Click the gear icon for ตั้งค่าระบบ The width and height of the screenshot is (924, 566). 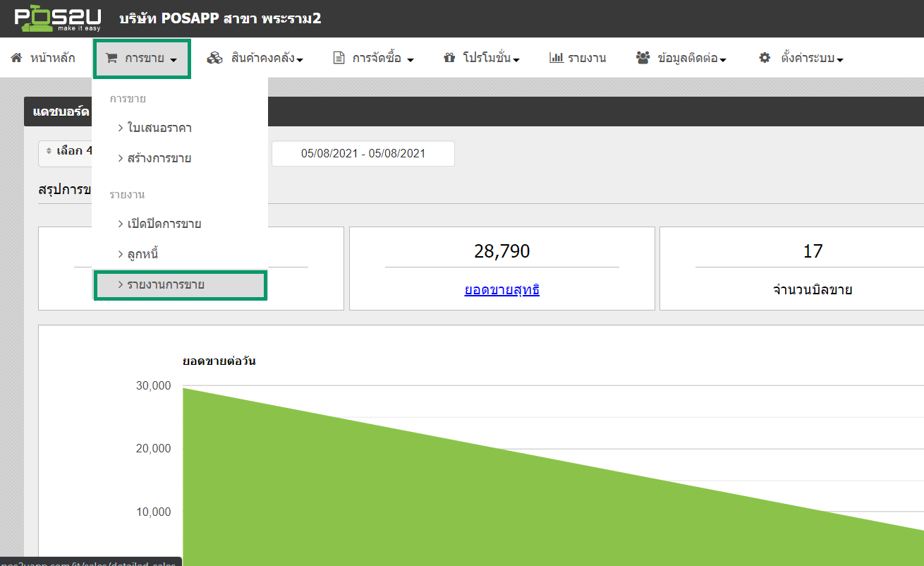click(x=765, y=58)
